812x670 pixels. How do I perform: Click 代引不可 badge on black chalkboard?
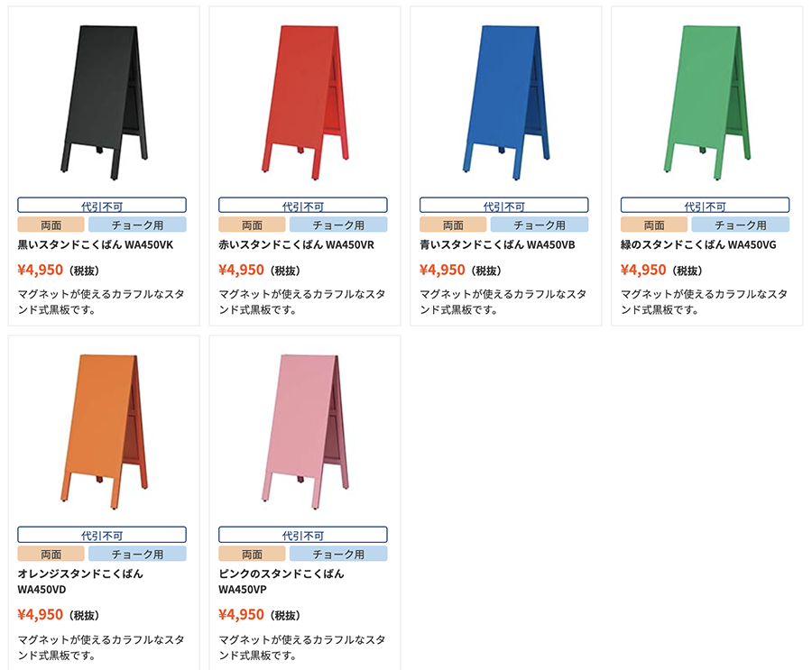tap(102, 205)
